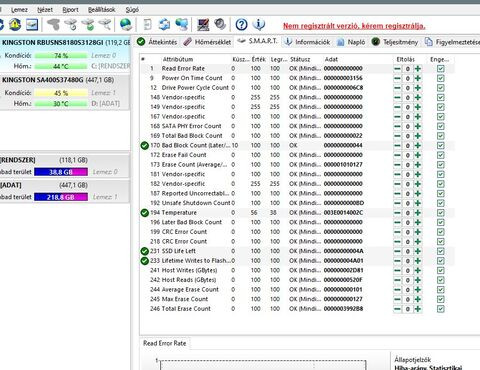This screenshot has height=370, width=480.
Task: Click green check icon beside Bad Block Count
Action: [144, 146]
